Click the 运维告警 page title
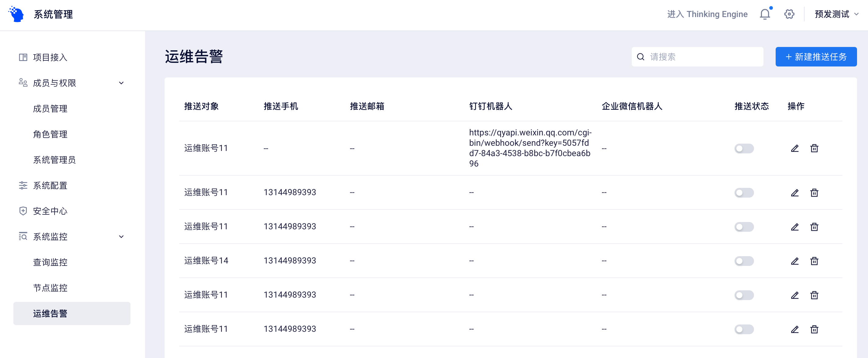The width and height of the screenshot is (868, 358). click(194, 56)
